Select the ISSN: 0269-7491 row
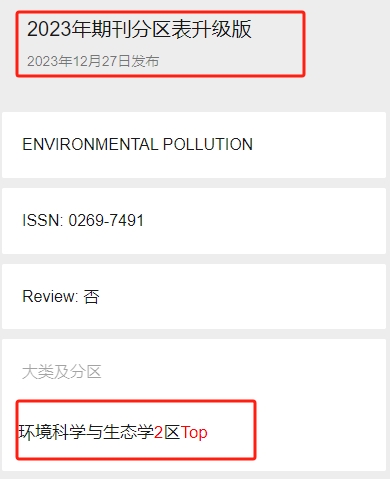390x479 pixels. (x=194, y=221)
